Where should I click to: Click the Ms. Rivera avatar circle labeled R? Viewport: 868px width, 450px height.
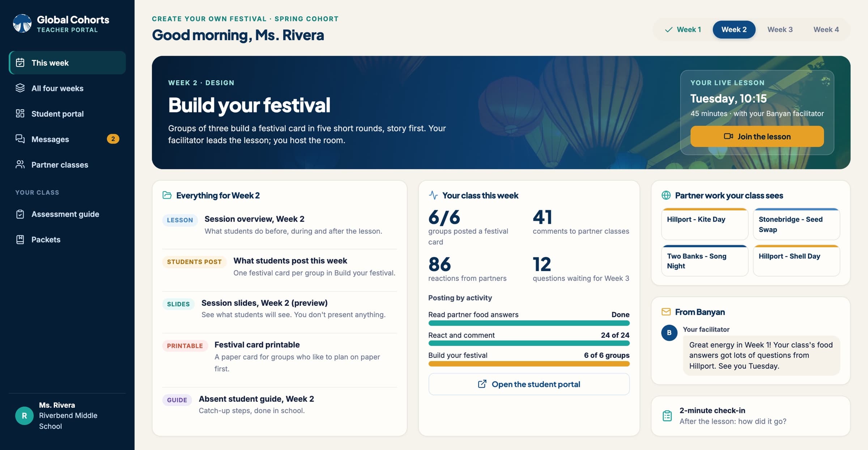24,416
